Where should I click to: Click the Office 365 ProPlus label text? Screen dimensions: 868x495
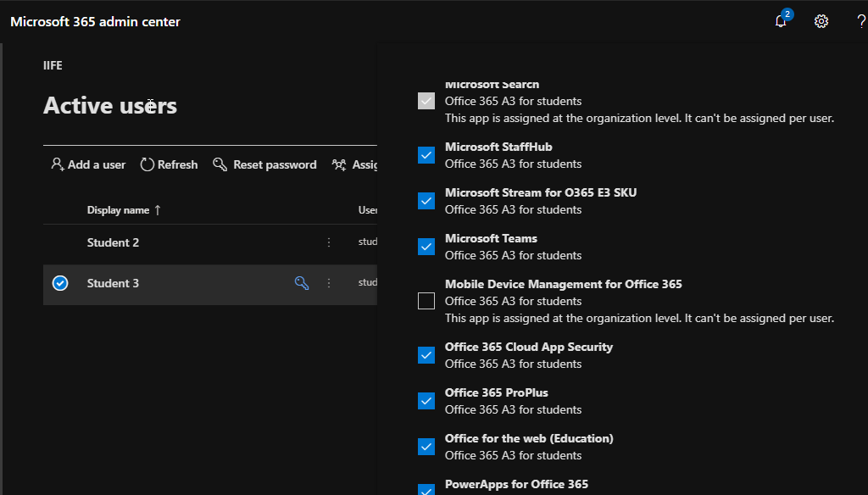[497, 392]
